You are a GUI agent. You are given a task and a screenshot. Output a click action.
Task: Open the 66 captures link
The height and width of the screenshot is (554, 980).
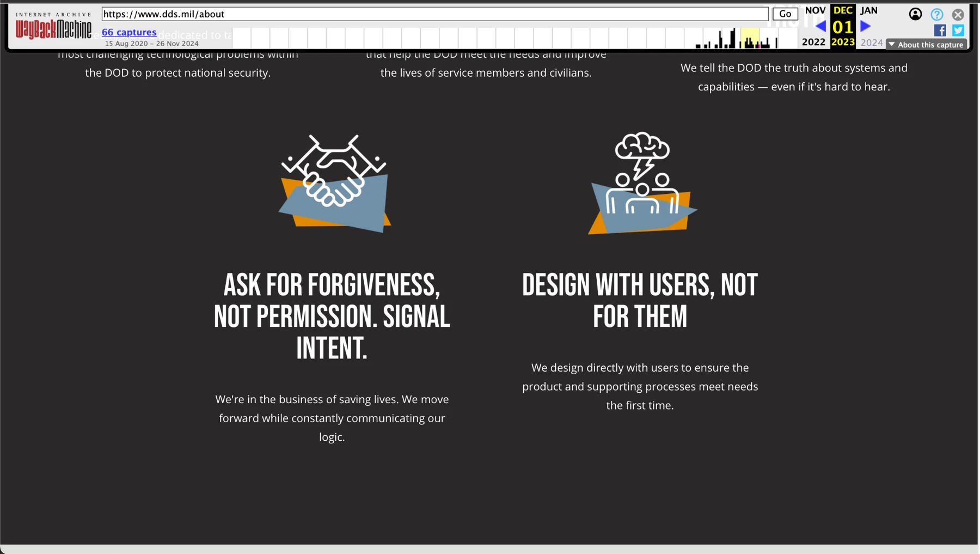pyautogui.click(x=129, y=32)
